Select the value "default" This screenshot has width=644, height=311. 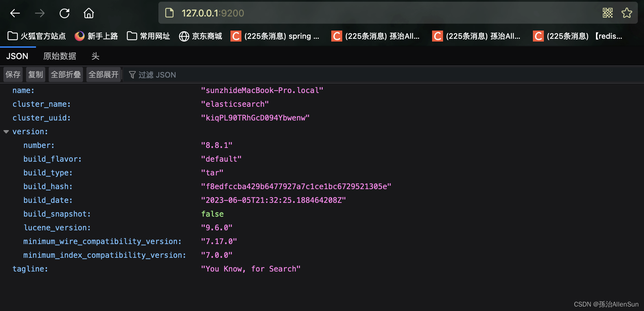pyautogui.click(x=221, y=159)
